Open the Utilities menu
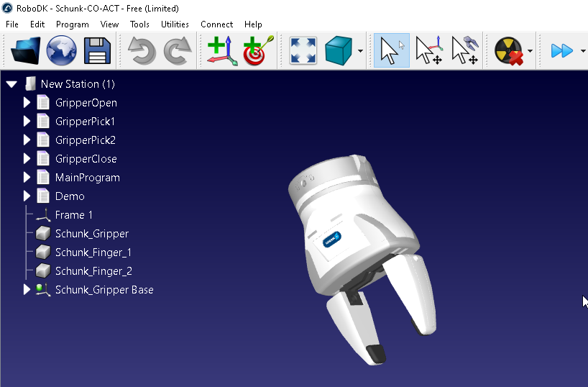This screenshot has height=387, width=588. point(175,24)
